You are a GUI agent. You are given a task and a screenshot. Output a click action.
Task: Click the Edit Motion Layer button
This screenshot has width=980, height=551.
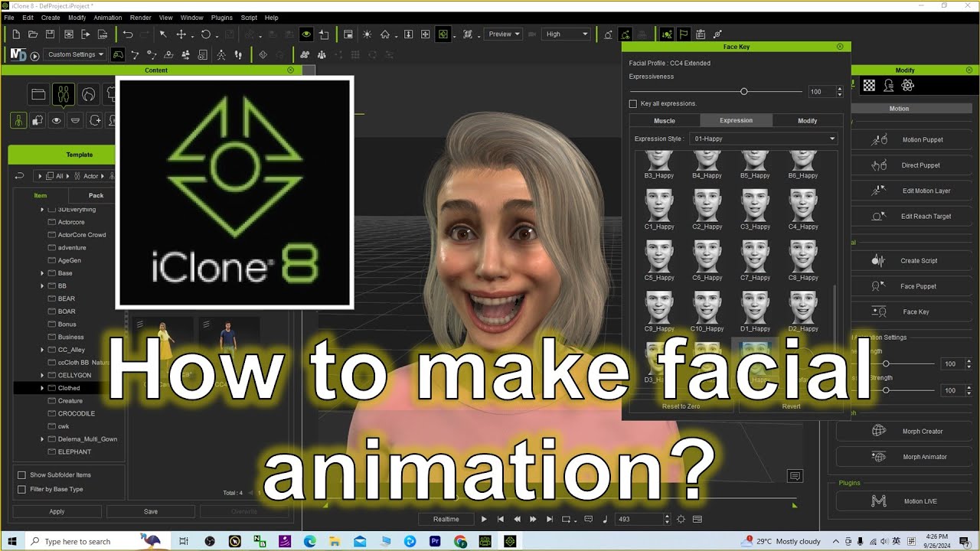tap(911, 191)
